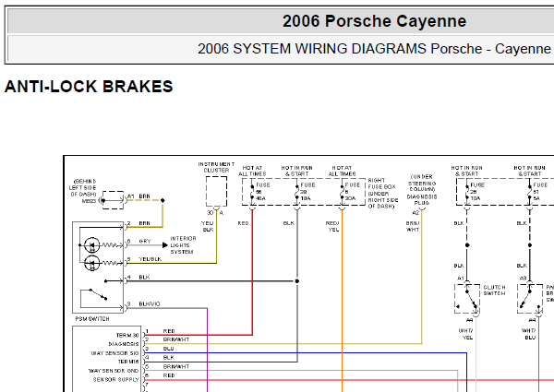The image size is (554, 392).
Task: Click the "GRY" wire label at pin 6
Action: pos(145,241)
